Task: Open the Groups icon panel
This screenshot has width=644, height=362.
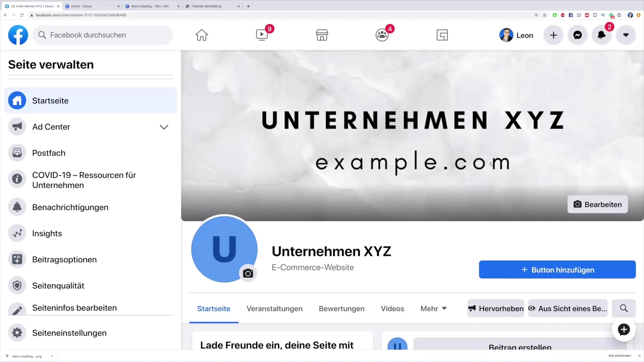Action: [382, 35]
